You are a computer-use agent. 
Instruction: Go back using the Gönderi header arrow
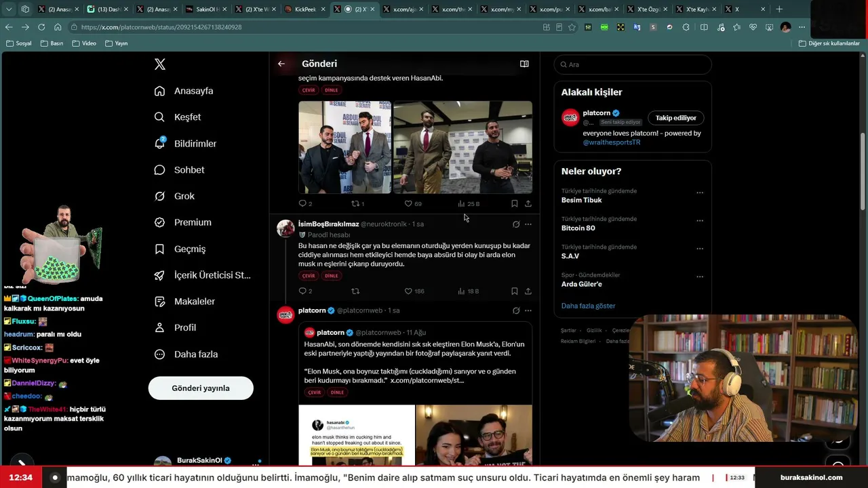pos(281,64)
